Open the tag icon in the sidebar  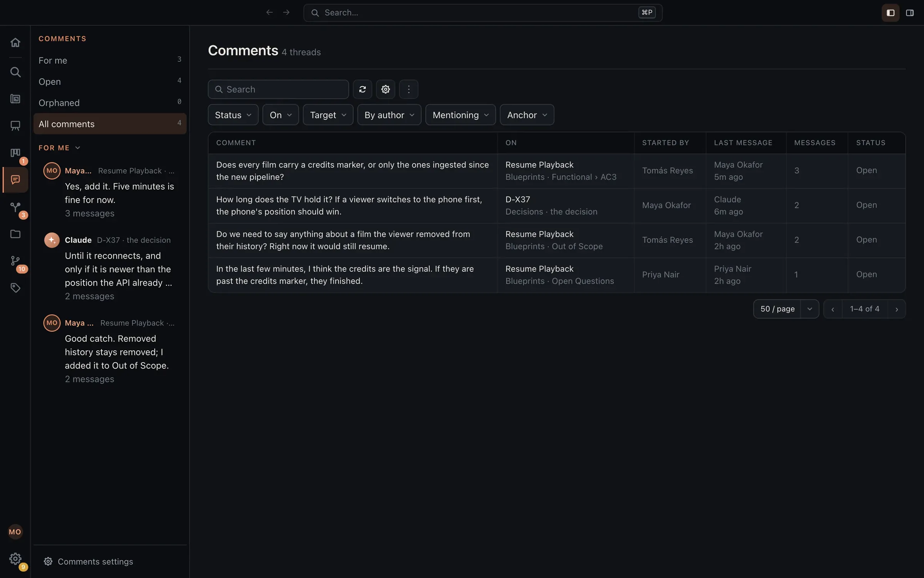click(x=15, y=288)
